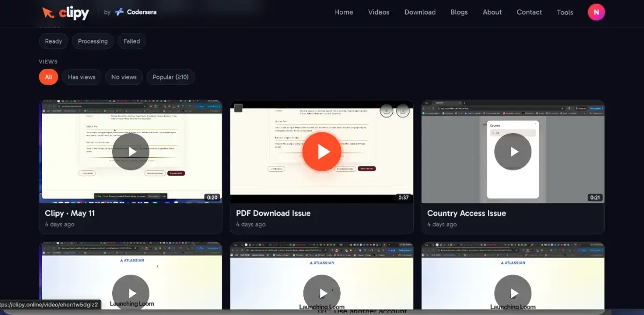Click delete icon on PDF Download Issue card
This screenshot has height=315, width=644.
[x=403, y=111]
